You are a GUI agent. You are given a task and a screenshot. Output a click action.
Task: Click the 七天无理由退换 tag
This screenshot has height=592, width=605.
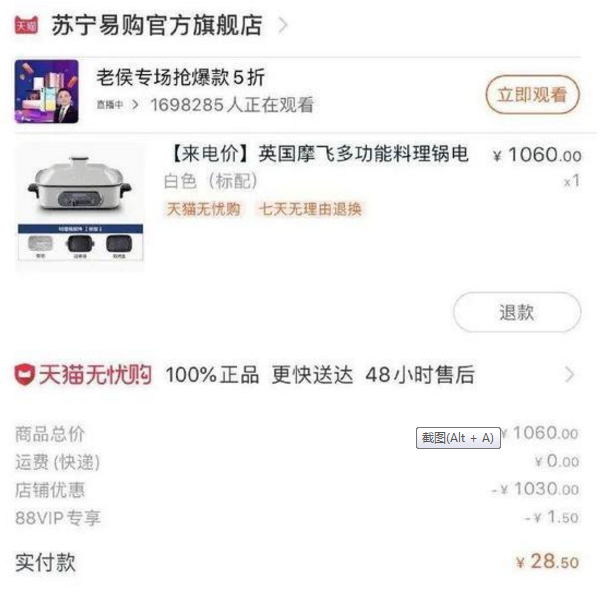click(x=310, y=209)
